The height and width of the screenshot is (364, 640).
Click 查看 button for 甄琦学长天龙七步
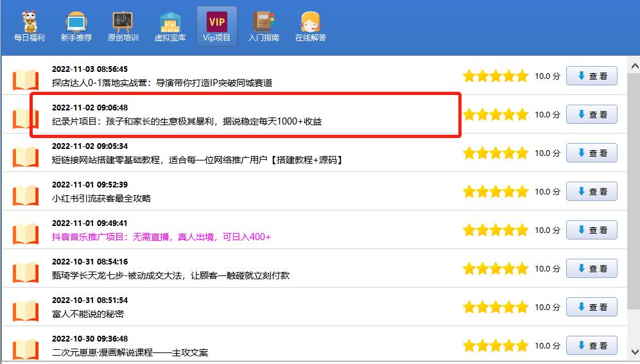point(591,268)
